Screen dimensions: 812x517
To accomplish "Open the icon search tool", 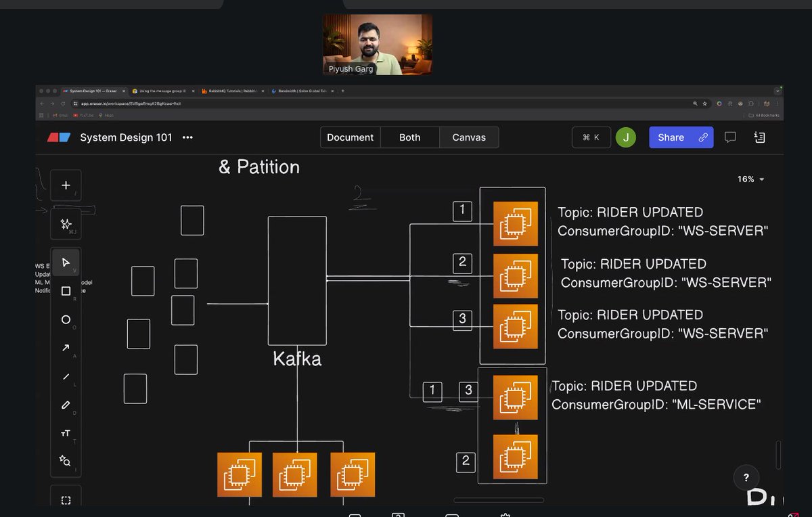I will [66, 461].
